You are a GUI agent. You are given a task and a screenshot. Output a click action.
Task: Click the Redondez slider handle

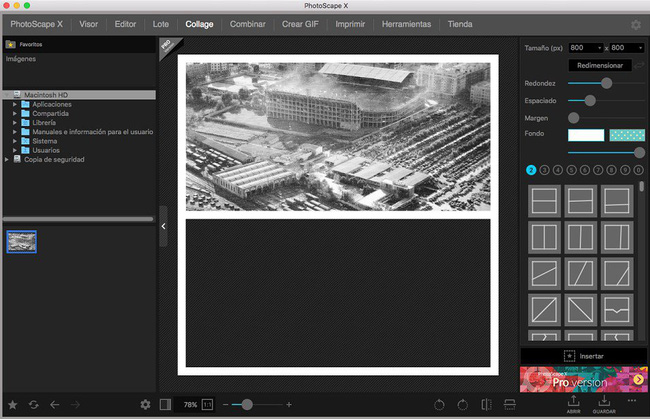coord(606,83)
